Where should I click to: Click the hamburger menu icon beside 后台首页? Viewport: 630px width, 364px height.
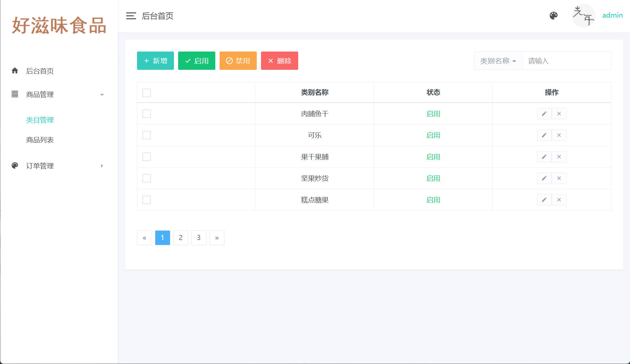tap(131, 16)
